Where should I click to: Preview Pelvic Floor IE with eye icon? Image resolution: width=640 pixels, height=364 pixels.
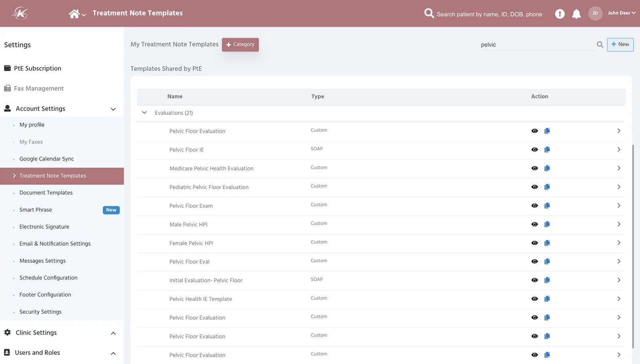point(534,150)
